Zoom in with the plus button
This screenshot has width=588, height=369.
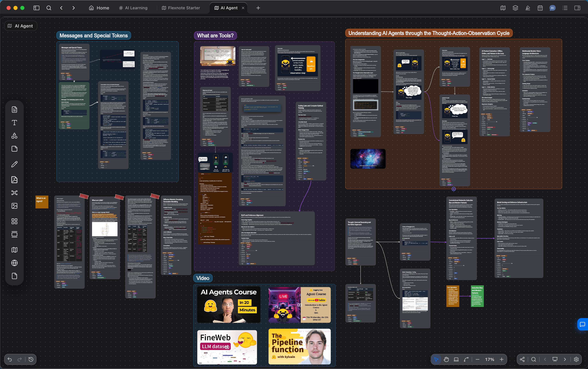click(501, 359)
